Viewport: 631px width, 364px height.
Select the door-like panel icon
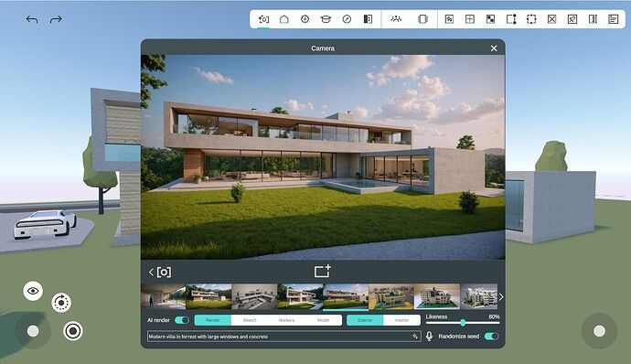tap(593, 19)
